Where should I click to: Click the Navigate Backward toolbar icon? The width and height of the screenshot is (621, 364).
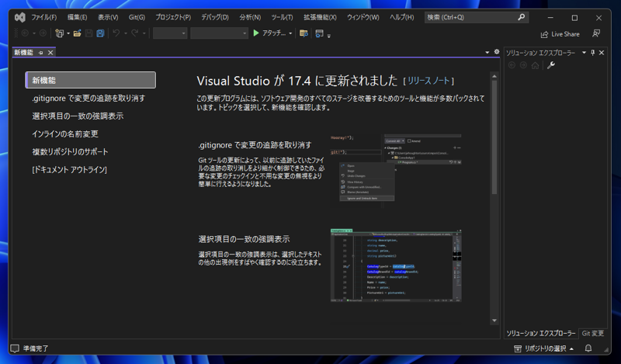tap(25, 33)
